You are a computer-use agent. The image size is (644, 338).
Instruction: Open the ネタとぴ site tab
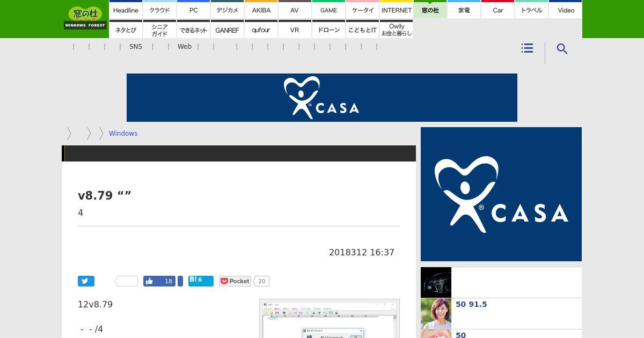click(126, 29)
